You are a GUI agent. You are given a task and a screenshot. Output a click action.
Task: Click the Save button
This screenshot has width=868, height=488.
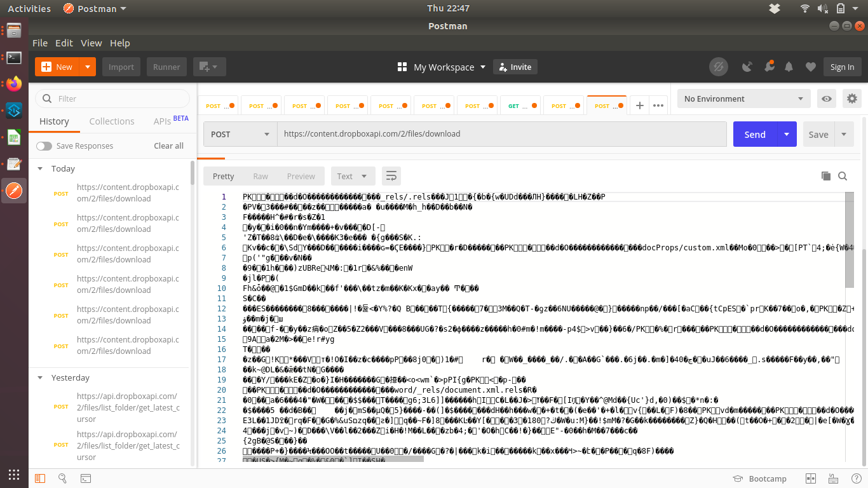point(818,134)
